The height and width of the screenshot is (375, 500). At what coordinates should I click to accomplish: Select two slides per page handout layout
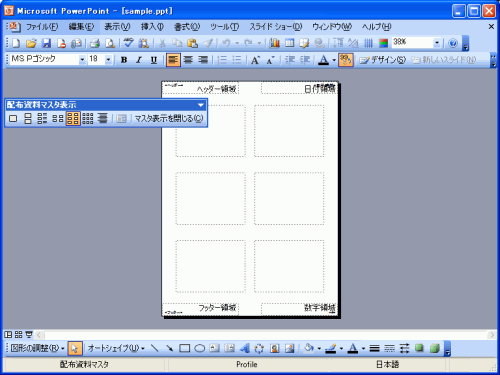tap(28, 118)
